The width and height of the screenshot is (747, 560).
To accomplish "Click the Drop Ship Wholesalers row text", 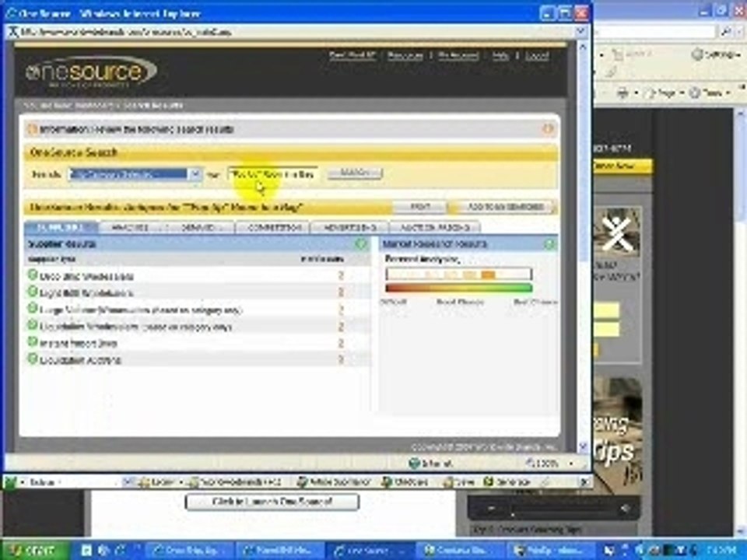I will click(86, 276).
